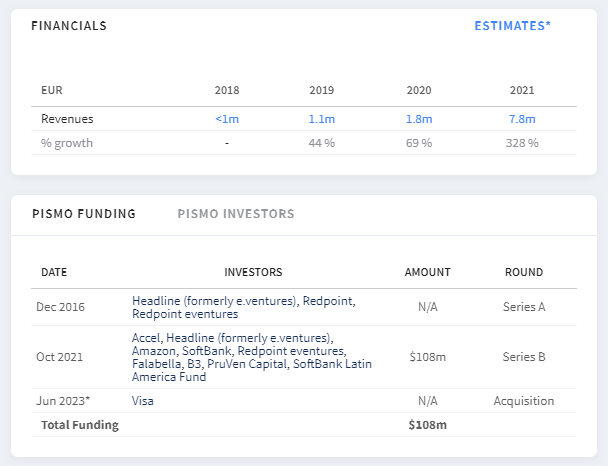Select the INVESTORS column header
Viewport: 608px width, 466px height.
(253, 272)
